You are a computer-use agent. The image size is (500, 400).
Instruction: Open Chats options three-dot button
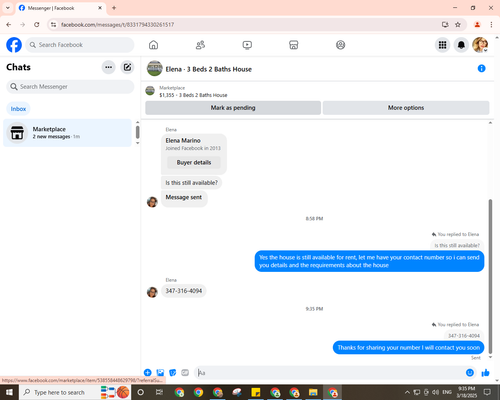pyautogui.click(x=108, y=67)
